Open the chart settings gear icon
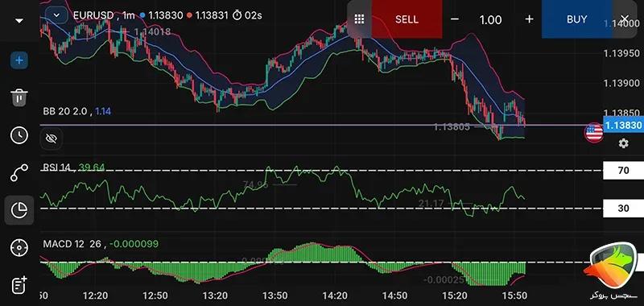Viewport: 644px width, 306px height. (x=623, y=143)
